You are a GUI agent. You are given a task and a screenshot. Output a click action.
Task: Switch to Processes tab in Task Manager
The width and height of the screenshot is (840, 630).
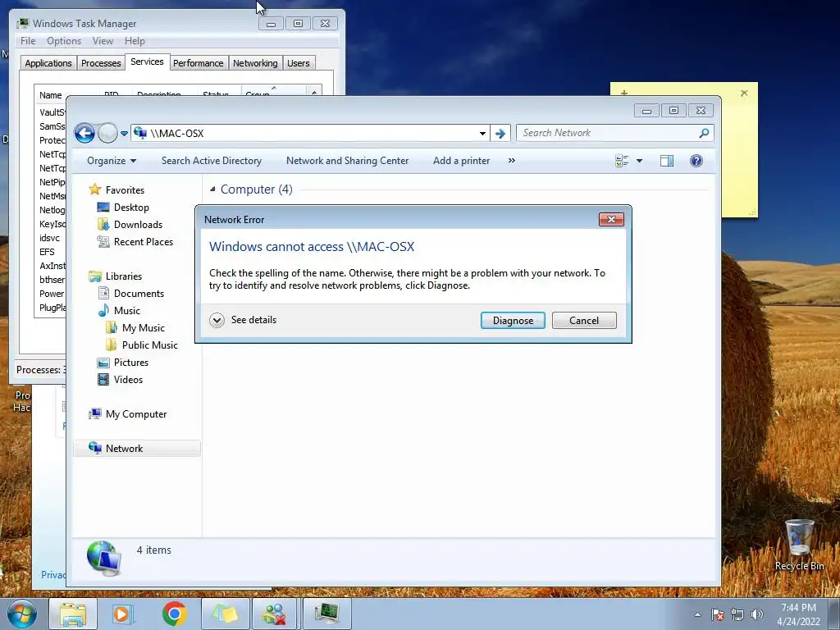tap(101, 63)
